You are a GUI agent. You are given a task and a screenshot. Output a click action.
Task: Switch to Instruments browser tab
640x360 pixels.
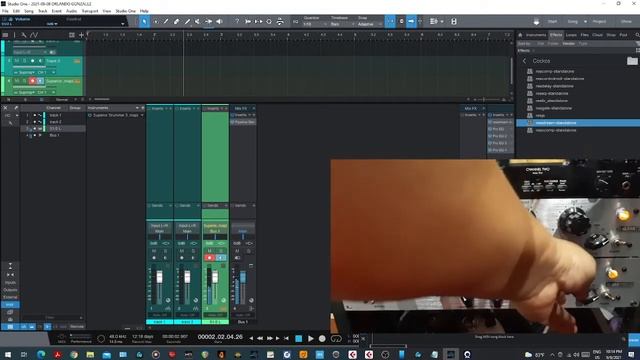pos(536,35)
